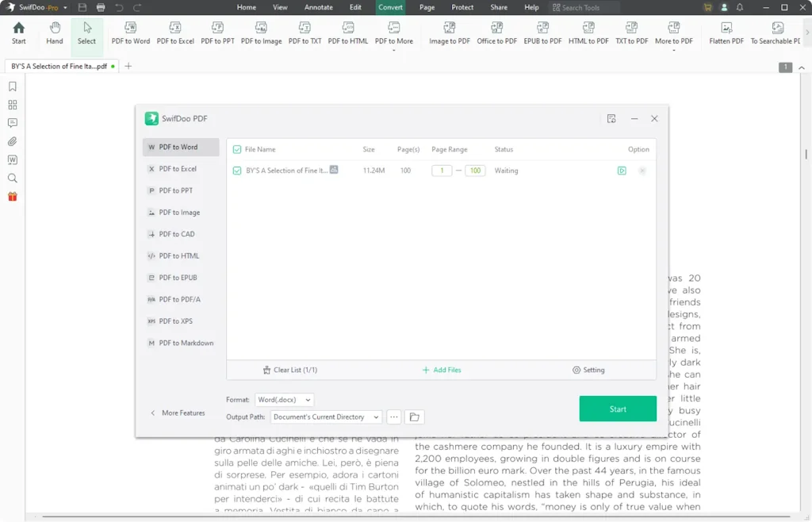The width and height of the screenshot is (812, 522).
Task: Open the search icon in left sidebar
Action: pos(12,178)
